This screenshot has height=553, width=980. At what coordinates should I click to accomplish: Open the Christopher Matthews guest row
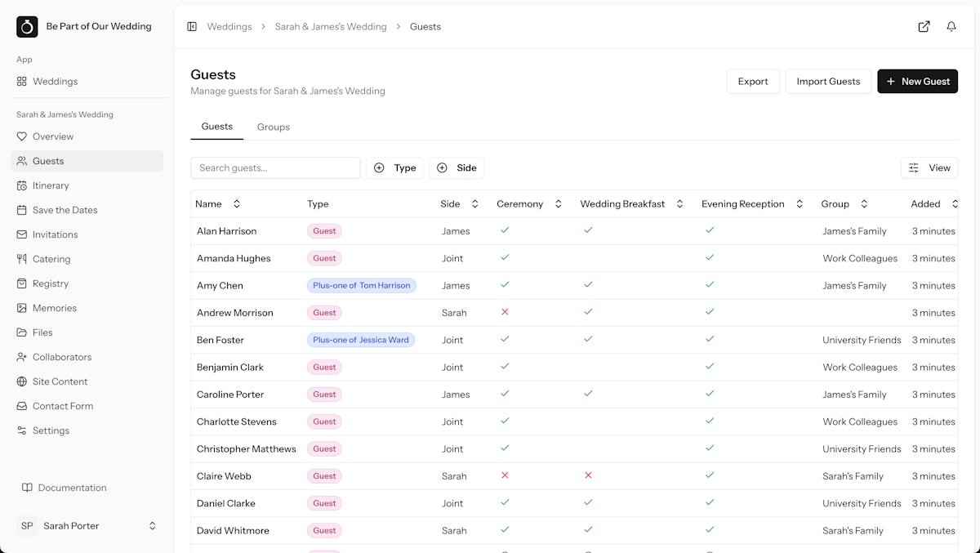point(574,448)
